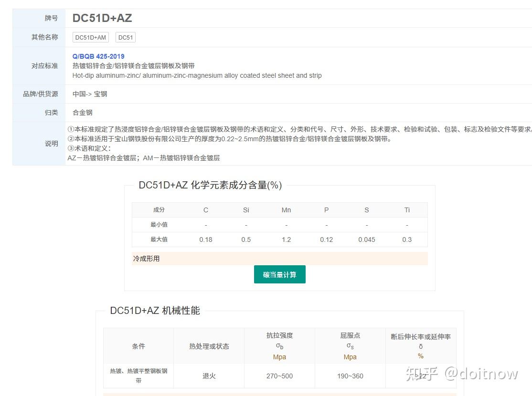Select the DC51D+AZ grade title
532x396 pixels.
[102, 18]
